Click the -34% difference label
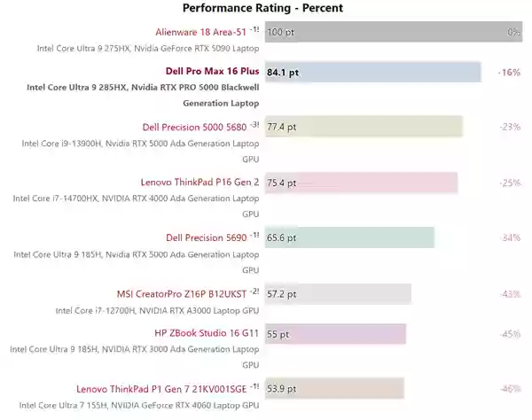The height and width of the screenshot is (420, 532). tap(509, 237)
